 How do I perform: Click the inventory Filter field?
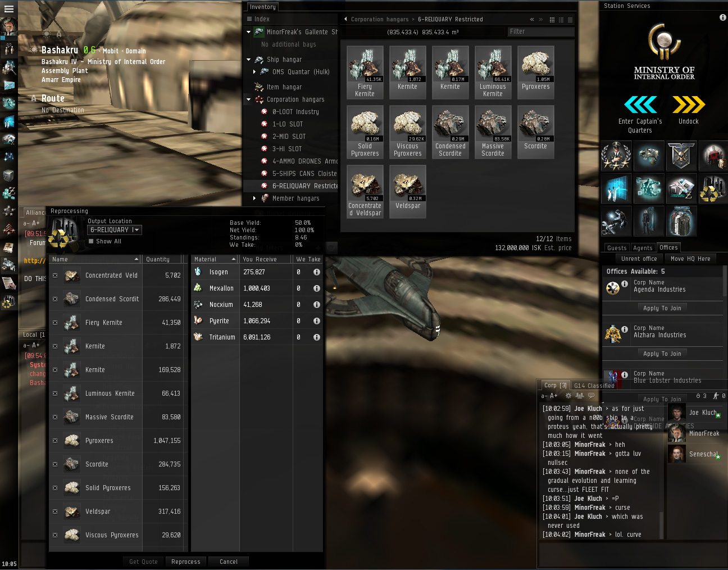[x=540, y=32]
